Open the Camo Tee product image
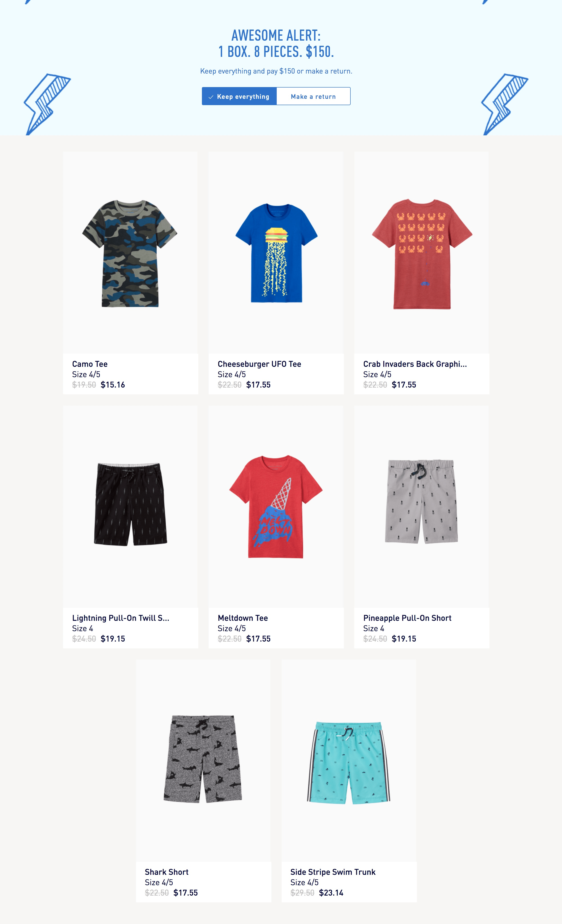The height and width of the screenshot is (924, 562). pyautogui.click(x=130, y=253)
